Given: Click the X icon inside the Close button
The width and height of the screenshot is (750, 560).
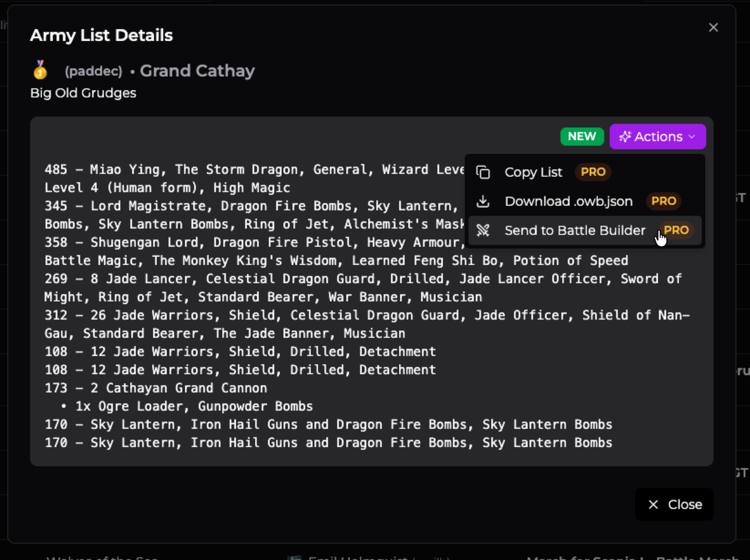Looking at the screenshot, I should click(x=653, y=504).
